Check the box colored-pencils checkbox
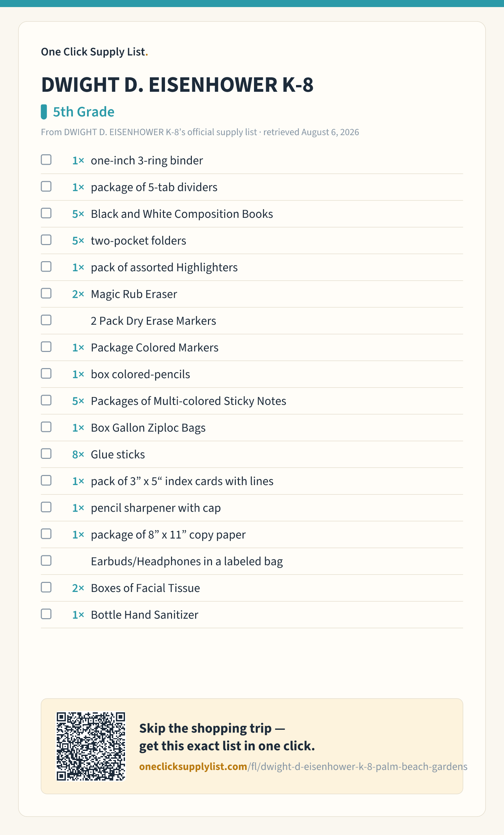 click(46, 373)
